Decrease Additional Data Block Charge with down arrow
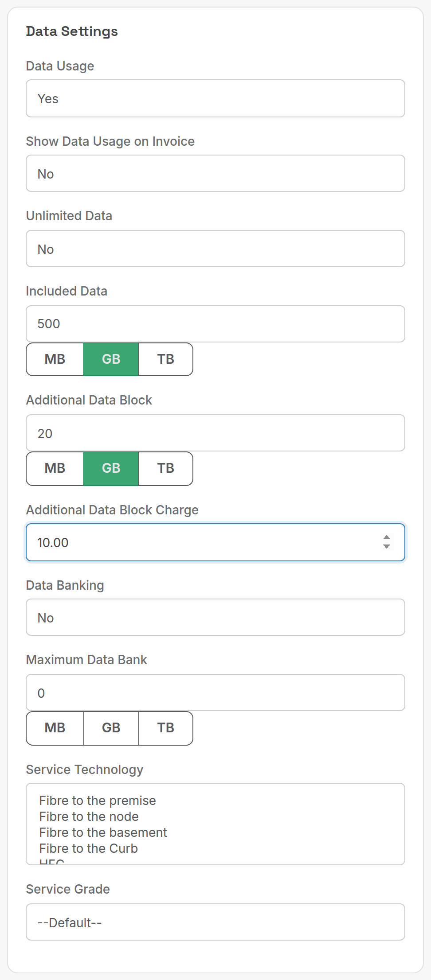431x980 pixels. (x=387, y=547)
